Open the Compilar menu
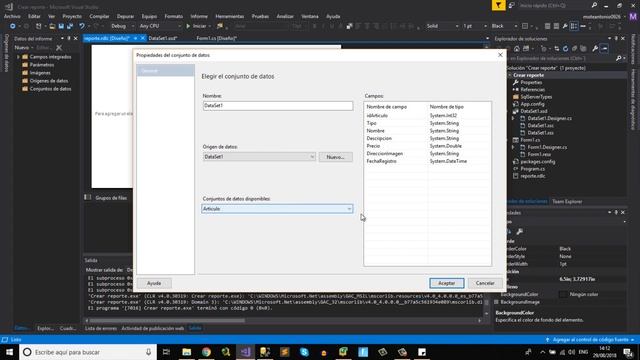 (99, 16)
